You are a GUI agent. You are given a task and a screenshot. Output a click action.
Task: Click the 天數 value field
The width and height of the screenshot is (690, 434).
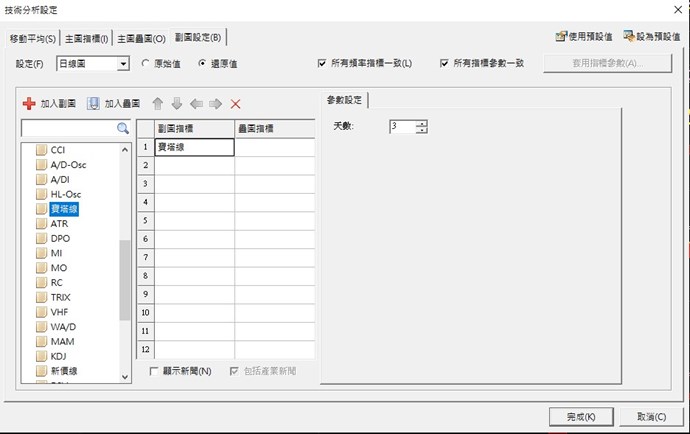[x=403, y=127]
